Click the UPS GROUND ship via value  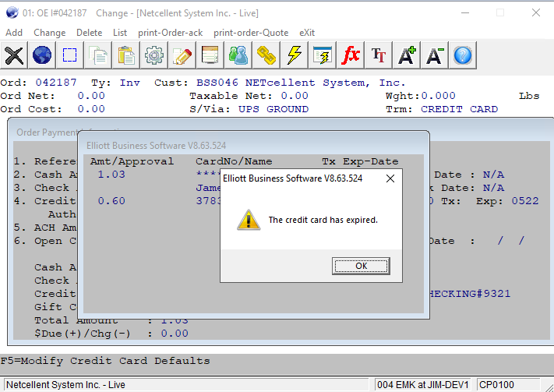tap(273, 109)
